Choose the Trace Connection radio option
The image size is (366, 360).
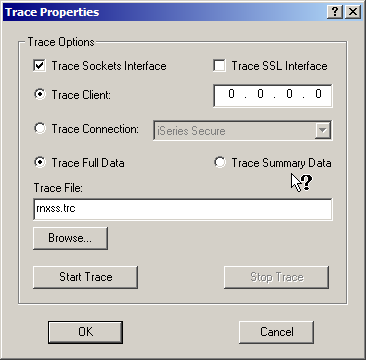[x=40, y=128]
